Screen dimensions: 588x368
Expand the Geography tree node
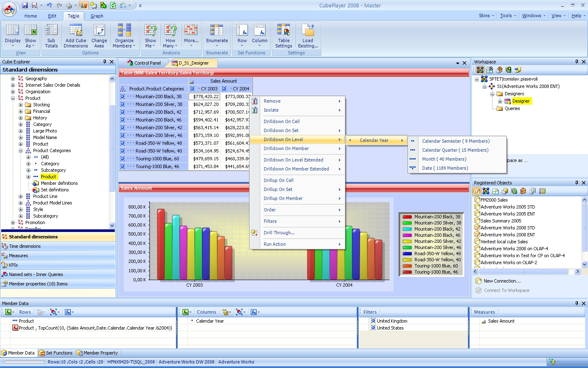13,79
